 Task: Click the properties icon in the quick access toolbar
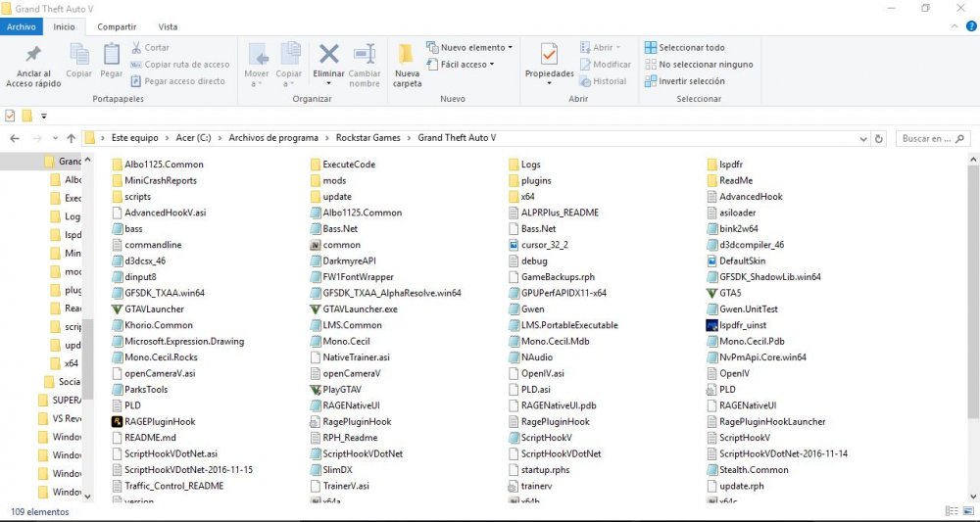pos(10,117)
